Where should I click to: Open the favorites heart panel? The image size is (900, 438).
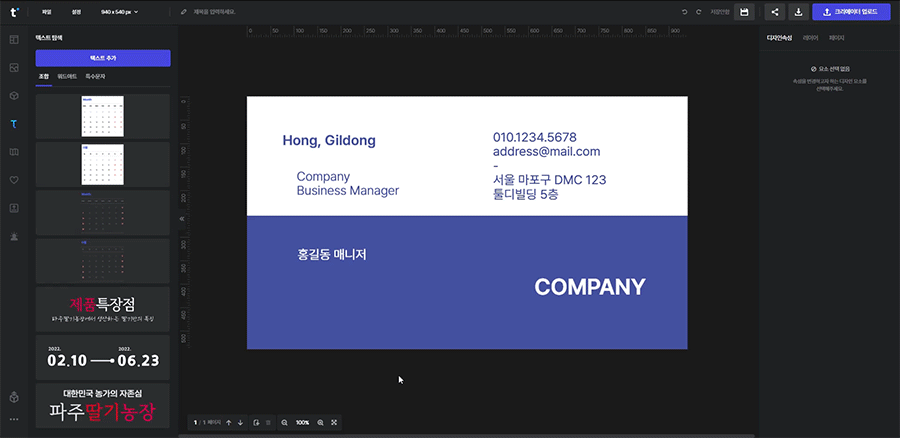click(x=14, y=180)
